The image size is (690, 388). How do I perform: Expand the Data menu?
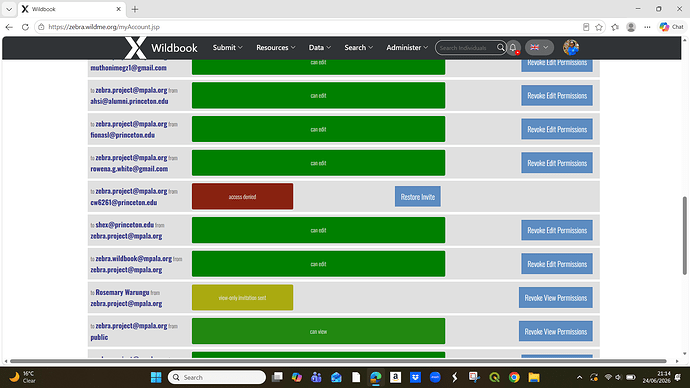(x=319, y=48)
